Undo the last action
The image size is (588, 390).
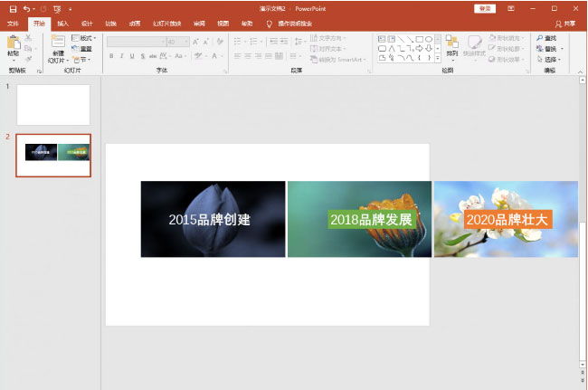click(x=26, y=9)
